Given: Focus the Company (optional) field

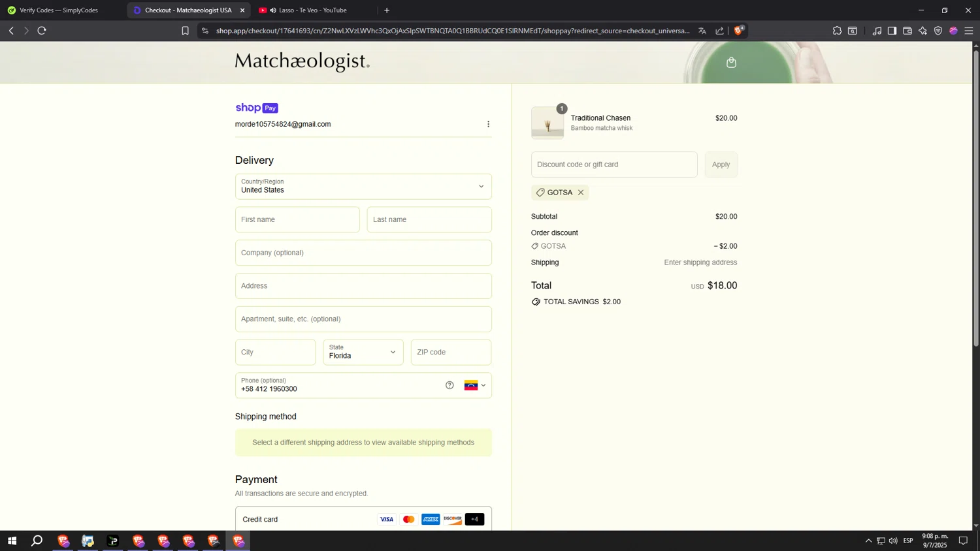Looking at the screenshot, I should [x=363, y=253].
